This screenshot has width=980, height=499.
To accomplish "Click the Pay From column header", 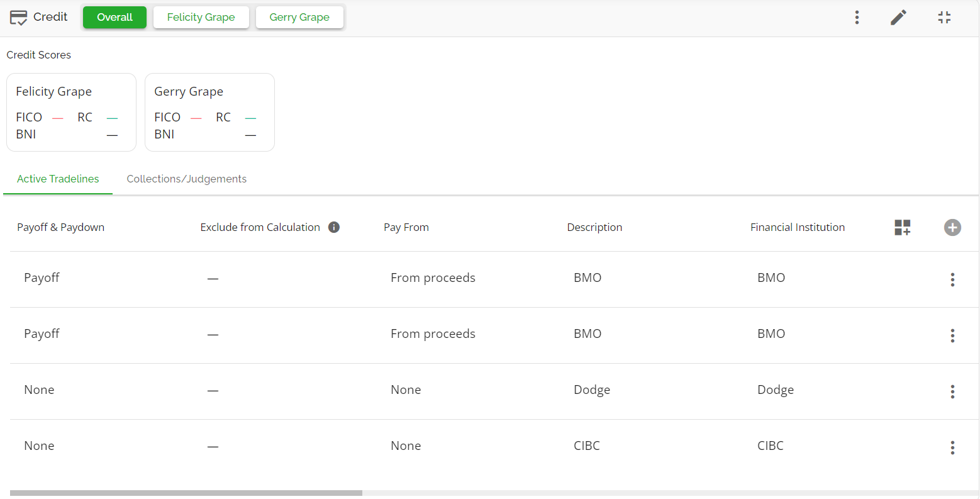I will (406, 227).
